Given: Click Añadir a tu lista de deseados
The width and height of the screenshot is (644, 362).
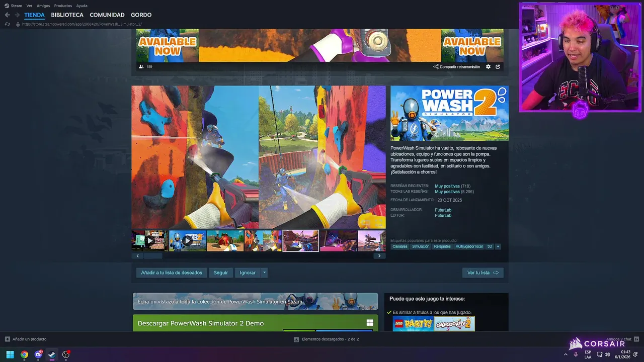Looking at the screenshot, I should [x=172, y=273].
